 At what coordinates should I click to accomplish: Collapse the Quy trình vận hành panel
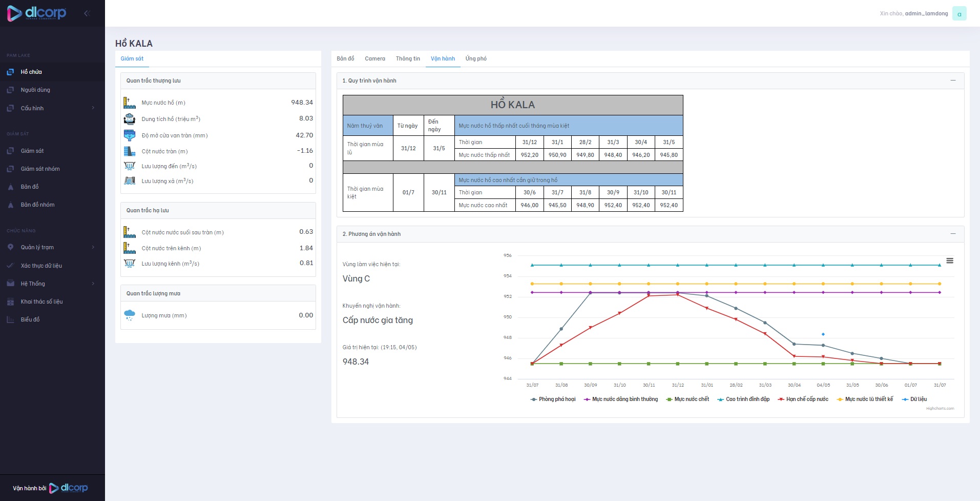click(953, 81)
